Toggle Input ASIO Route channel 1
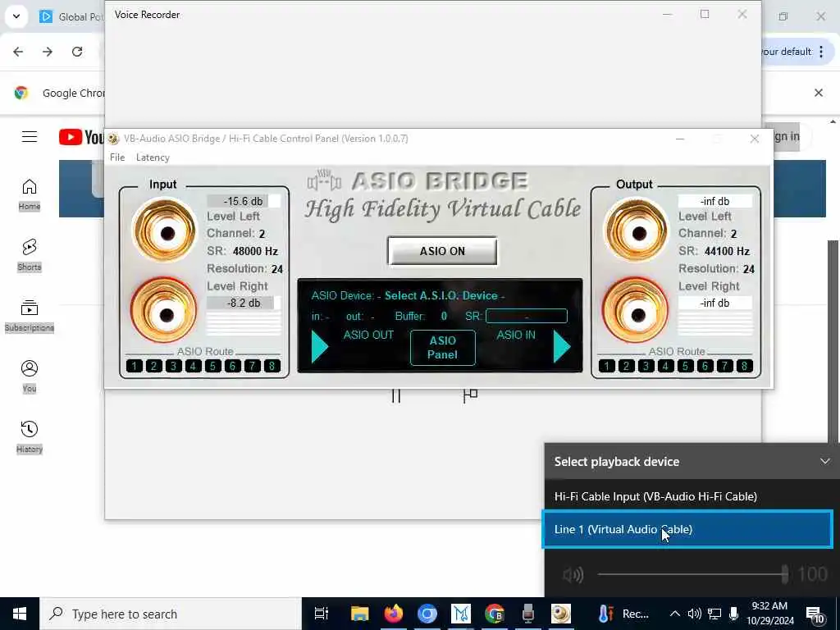The image size is (840, 630). pyautogui.click(x=134, y=366)
